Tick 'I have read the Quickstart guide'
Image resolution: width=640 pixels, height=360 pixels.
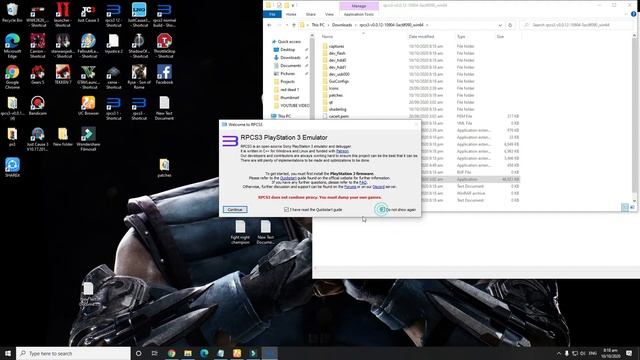(x=286, y=209)
